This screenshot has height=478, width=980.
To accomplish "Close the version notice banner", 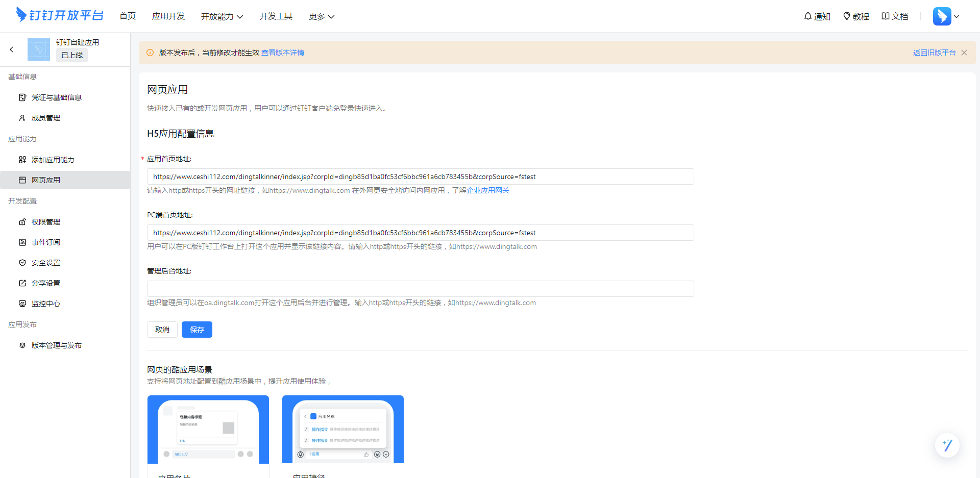I will [964, 53].
